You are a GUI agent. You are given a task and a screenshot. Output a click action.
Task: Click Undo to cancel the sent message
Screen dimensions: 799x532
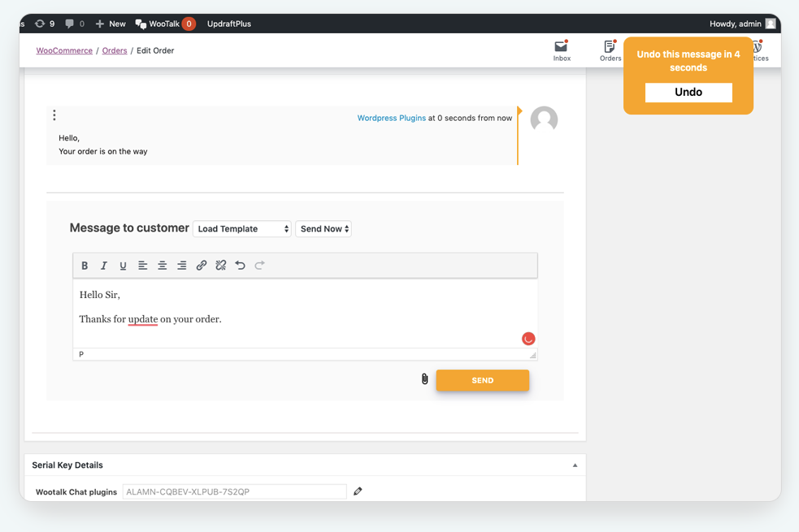(x=688, y=93)
